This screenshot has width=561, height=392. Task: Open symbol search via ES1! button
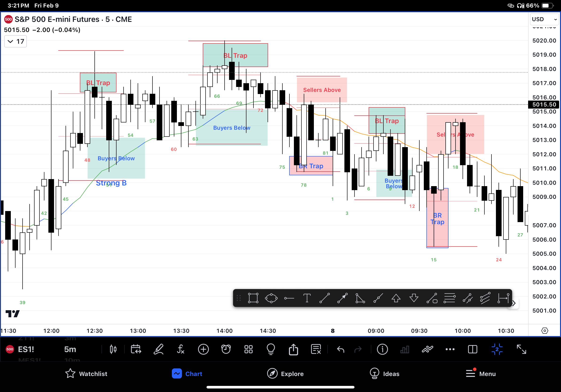tap(26, 349)
